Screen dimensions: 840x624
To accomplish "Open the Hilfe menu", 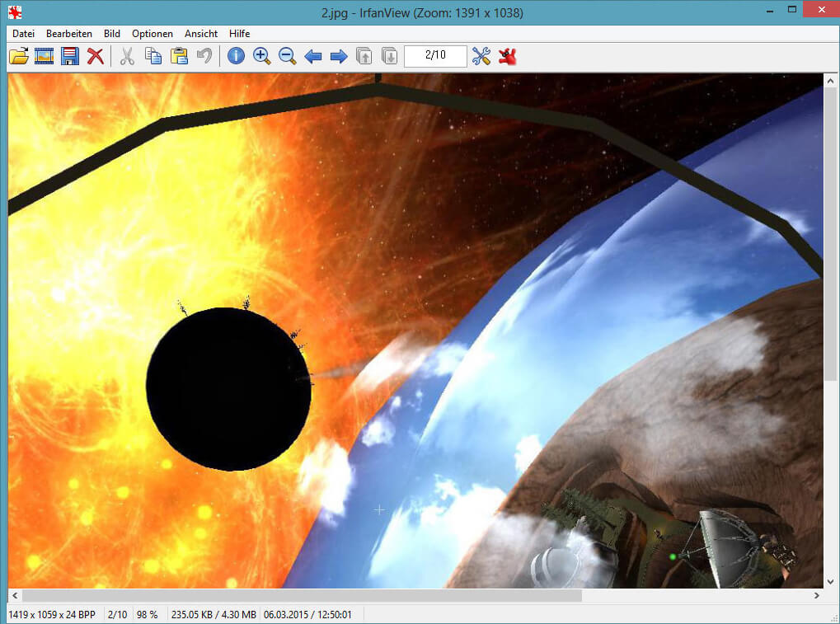I will (239, 33).
